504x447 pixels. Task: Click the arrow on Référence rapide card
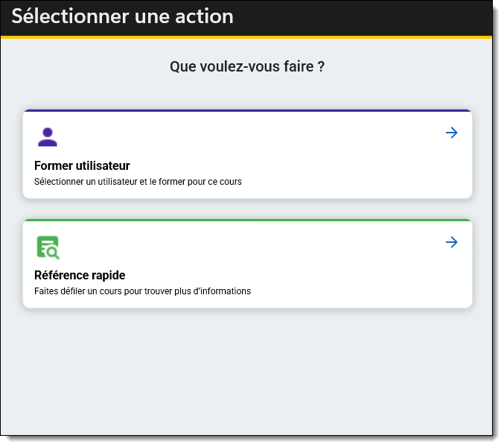point(451,242)
